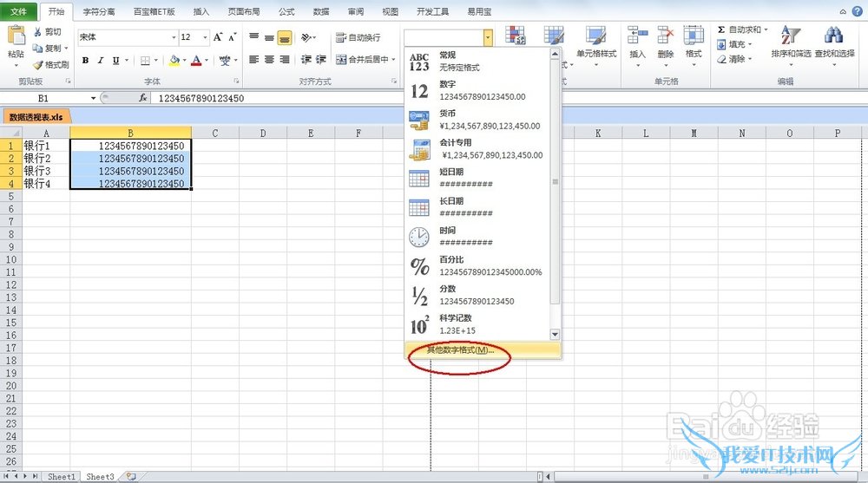Screen dimensions: 868x483
Task: Click the yellow fill color bucket
Action: click(x=174, y=61)
